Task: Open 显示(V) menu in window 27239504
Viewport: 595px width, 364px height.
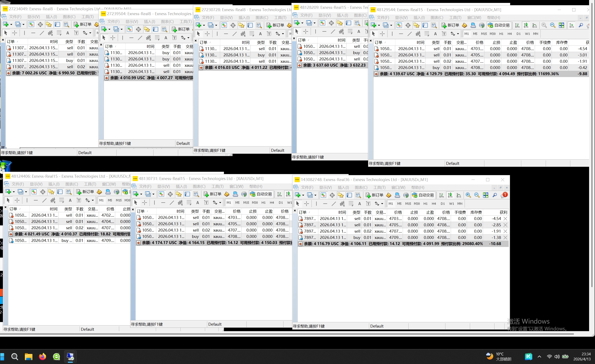Action: click(132, 21)
